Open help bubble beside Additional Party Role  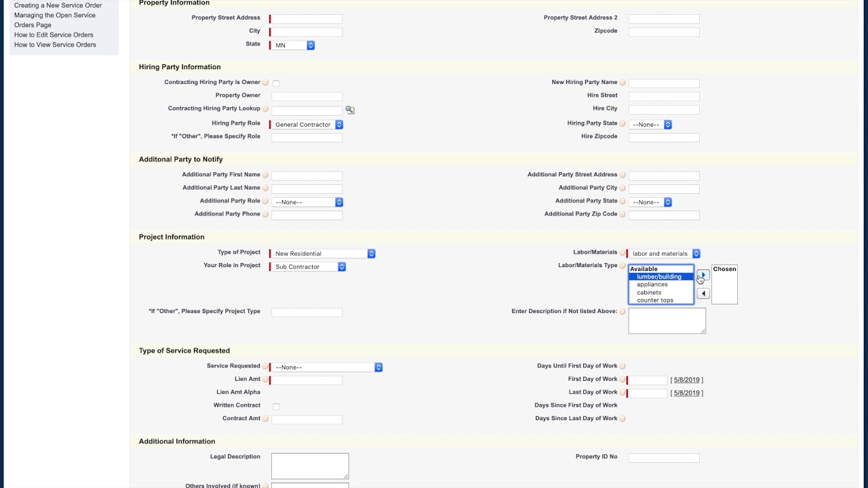tap(265, 201)
